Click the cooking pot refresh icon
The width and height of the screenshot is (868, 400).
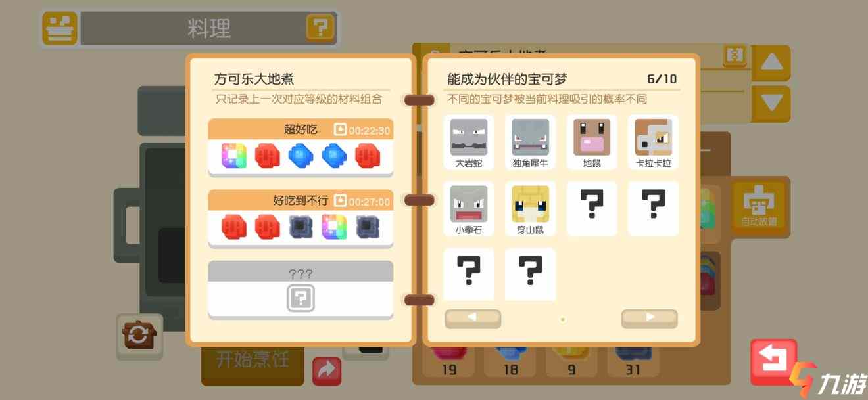tap(139, 336)
